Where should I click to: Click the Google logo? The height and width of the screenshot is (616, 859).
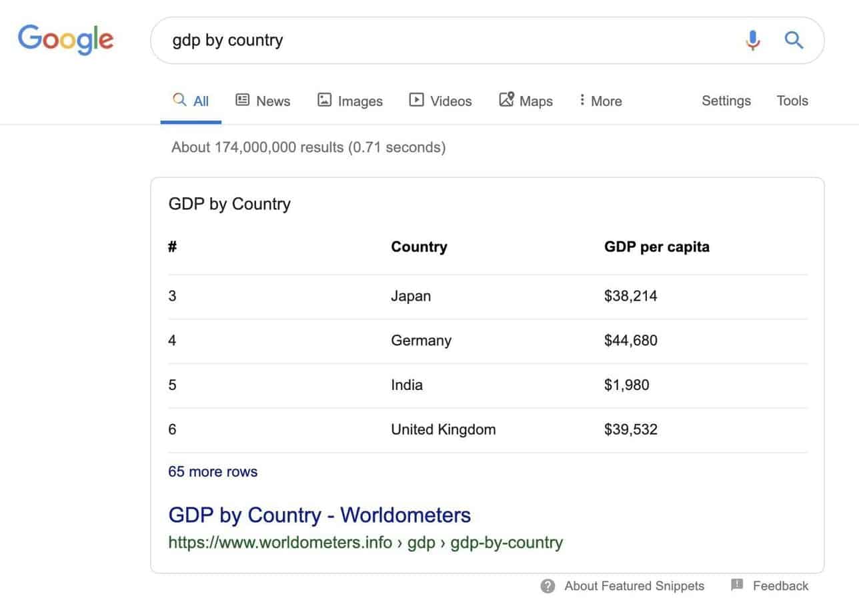[x=65, y=40]
